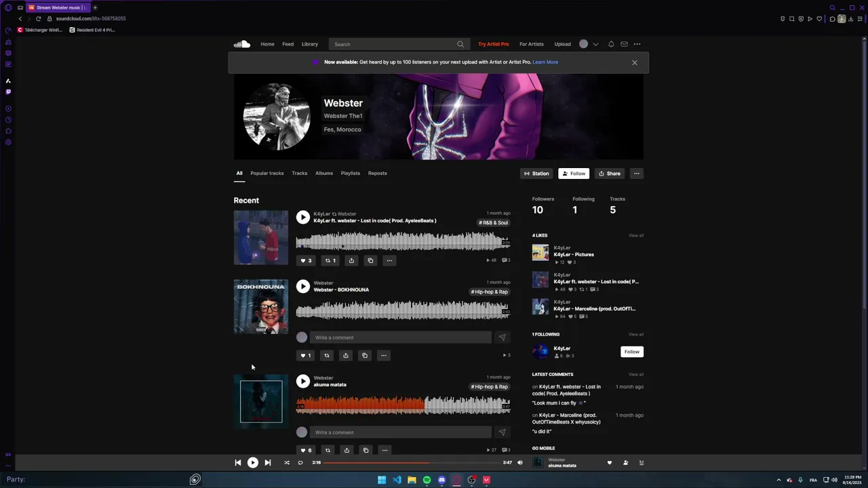Open more options for BOKHNOUNA track
This screenshot has width=868, height=488.
(384, 355)
